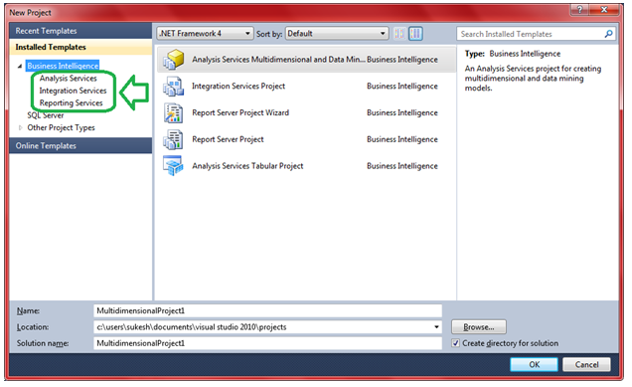Click the Browse... button
This screenshot has width=632, height=387.
tap(479, 327)
